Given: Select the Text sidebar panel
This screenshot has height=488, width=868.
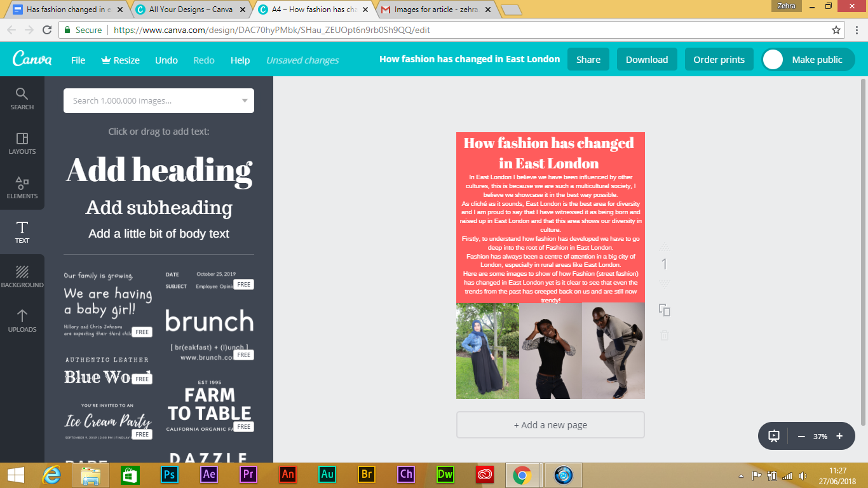Looking at the screenshot, I should pos(22,232).
